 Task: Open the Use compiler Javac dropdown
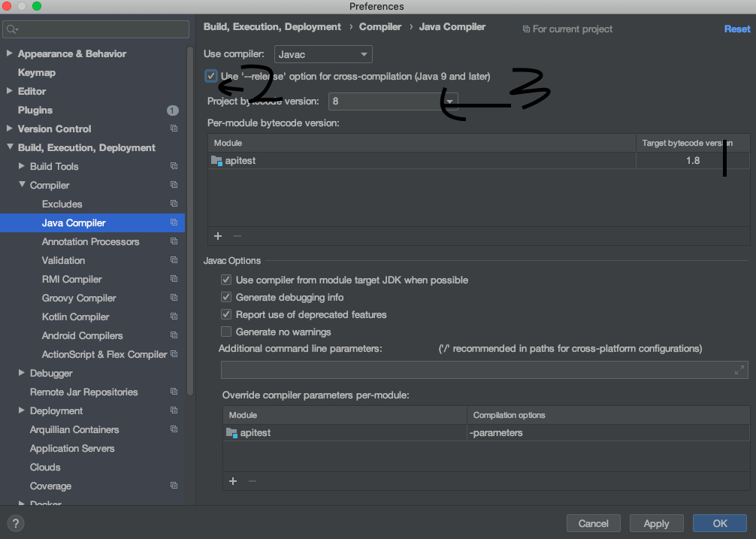point(323,54)
